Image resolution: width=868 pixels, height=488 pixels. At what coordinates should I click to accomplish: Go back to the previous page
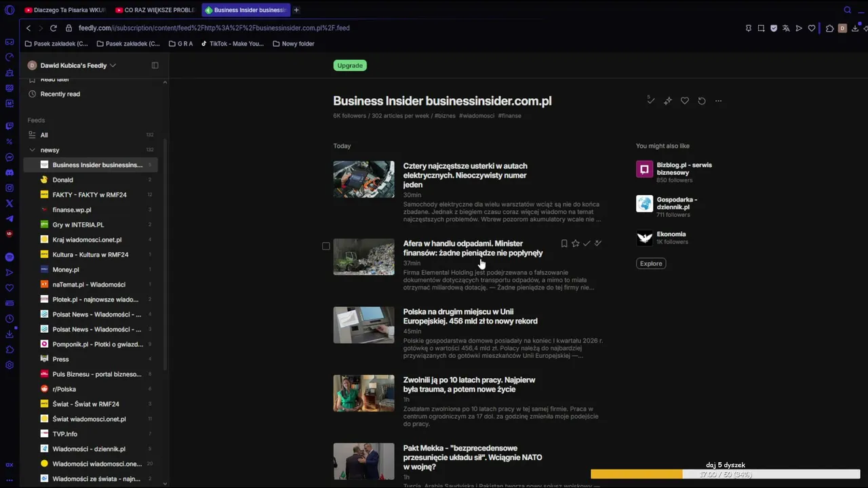click(28, 28)
